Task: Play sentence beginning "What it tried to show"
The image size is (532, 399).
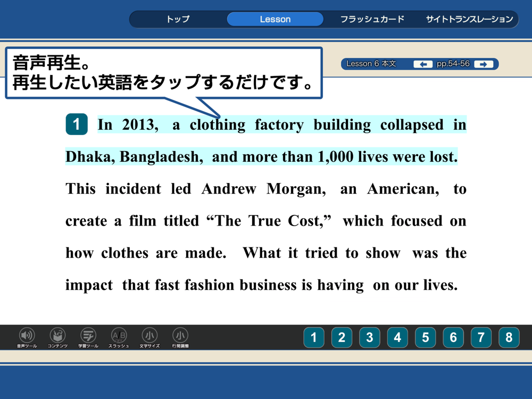Action: coord(266,269)
